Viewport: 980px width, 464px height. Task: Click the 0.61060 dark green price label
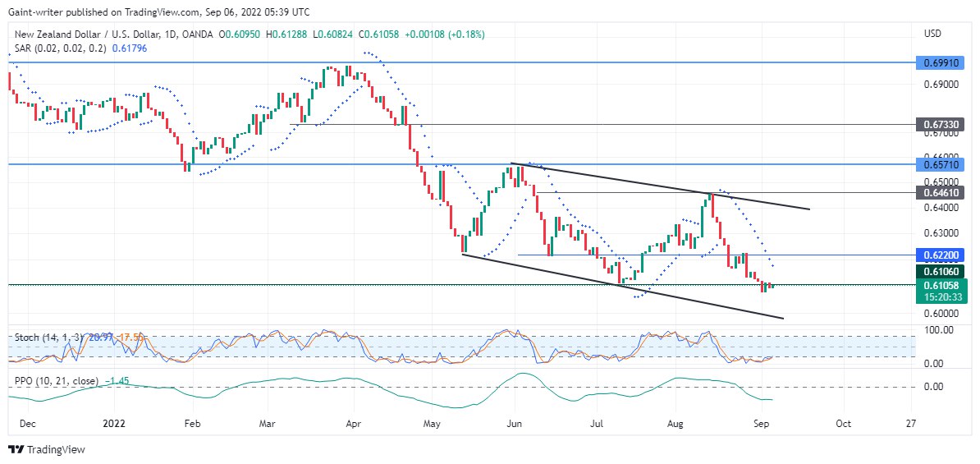pos(941,271)
